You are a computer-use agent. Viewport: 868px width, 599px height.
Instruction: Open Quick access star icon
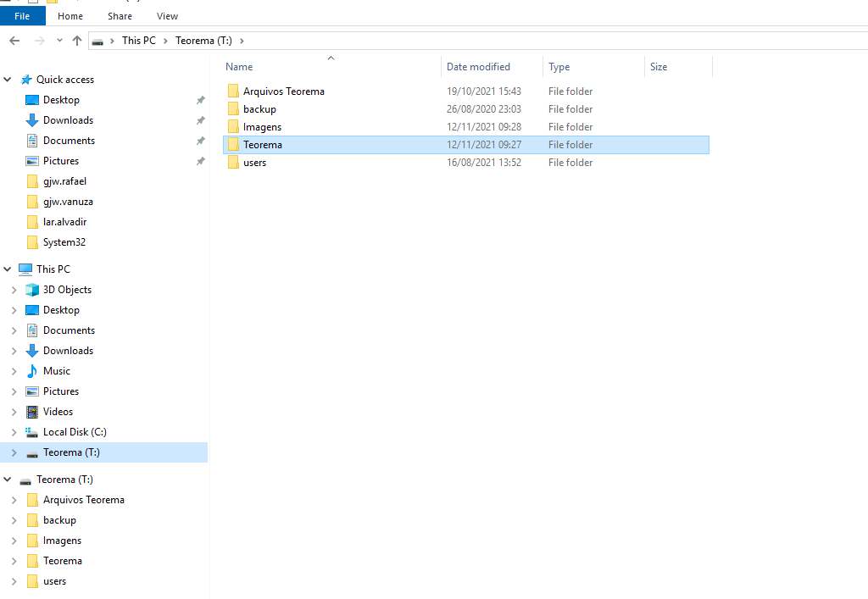click(26, 80)
